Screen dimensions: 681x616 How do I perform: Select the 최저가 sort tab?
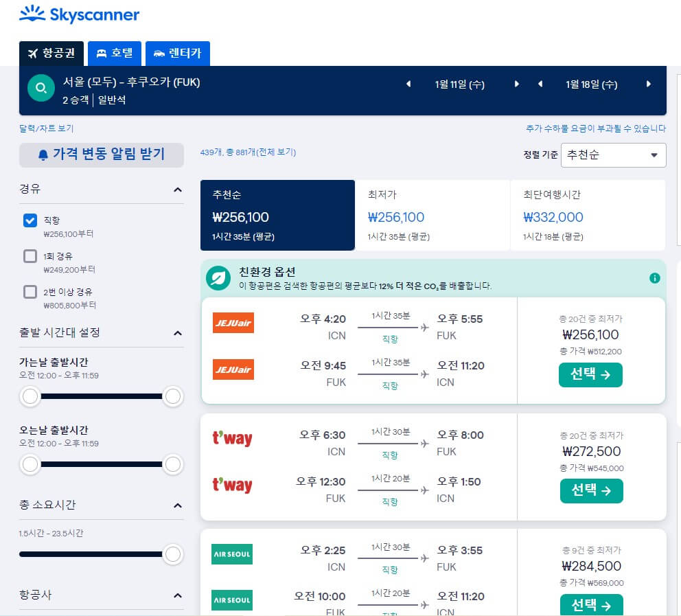[432, 215]
